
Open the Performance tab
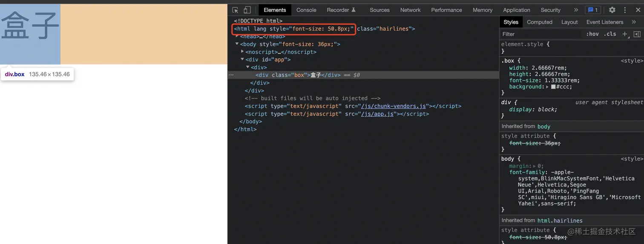(446, 10)
